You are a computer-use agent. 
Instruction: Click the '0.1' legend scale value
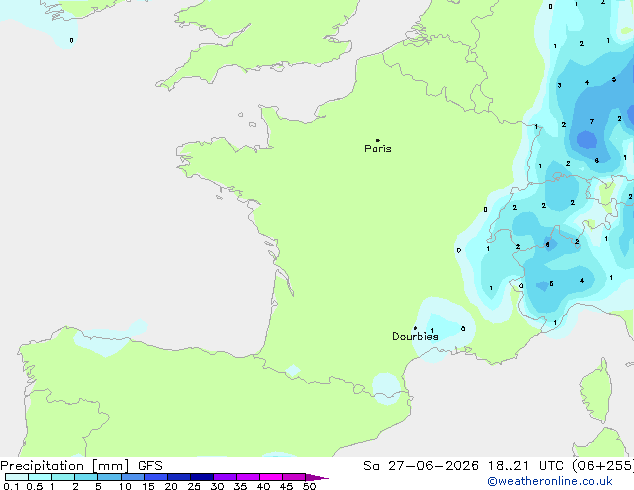11,486
